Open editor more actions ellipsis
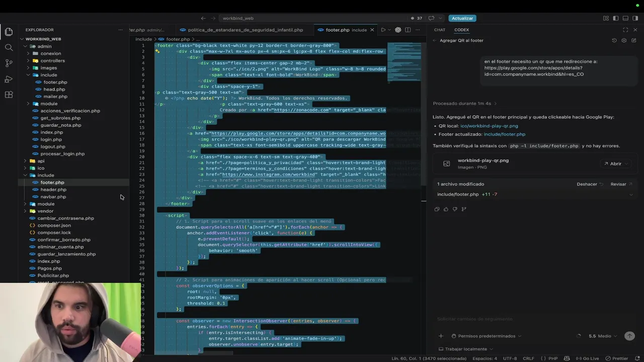This screenshot has width=644, height=362. [417, 30]
